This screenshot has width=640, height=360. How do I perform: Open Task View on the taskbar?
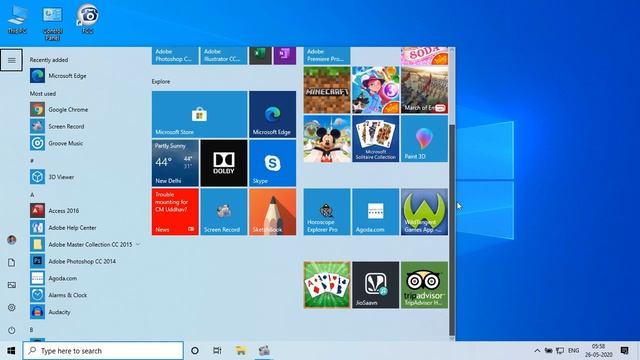click(217, 351)
